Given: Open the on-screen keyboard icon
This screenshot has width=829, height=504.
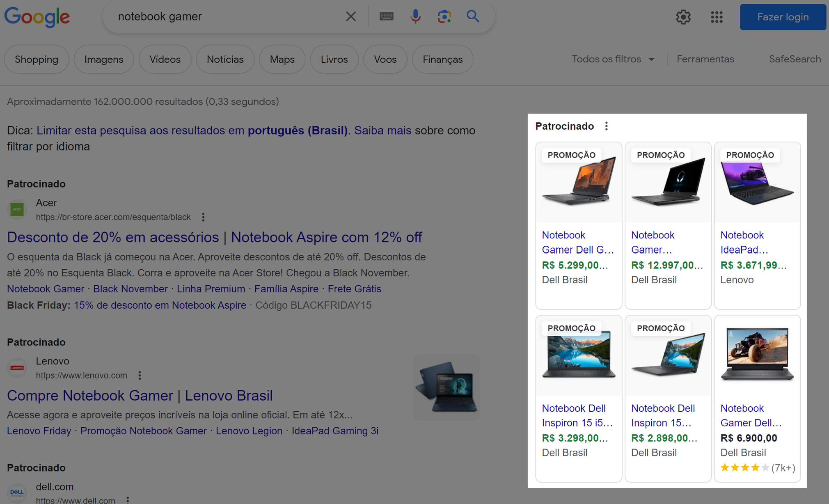Looking at the screenshot, I should 386,16.
